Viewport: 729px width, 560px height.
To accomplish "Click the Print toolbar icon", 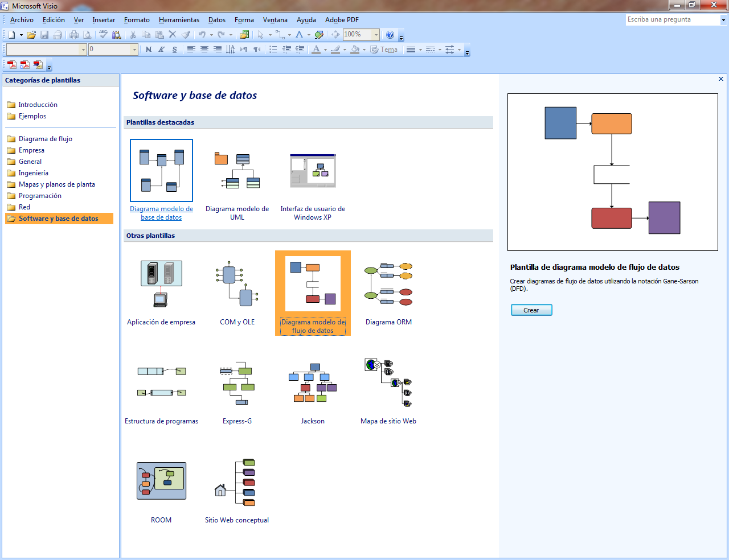I will [x=74, y=35].
